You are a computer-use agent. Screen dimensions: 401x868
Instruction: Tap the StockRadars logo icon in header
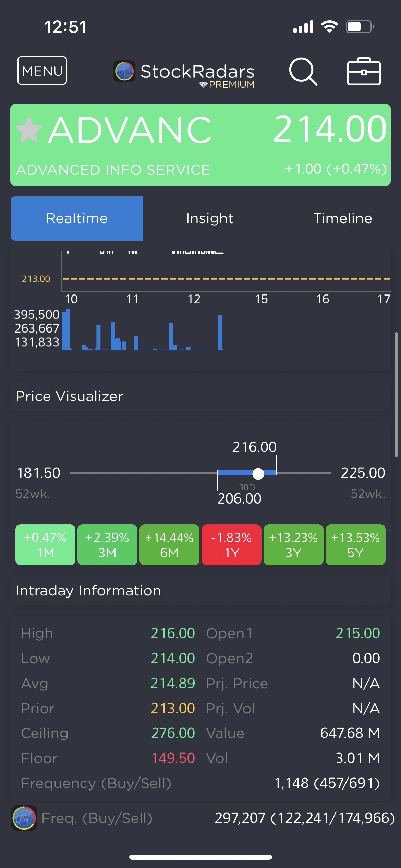(x=124, y=71)
